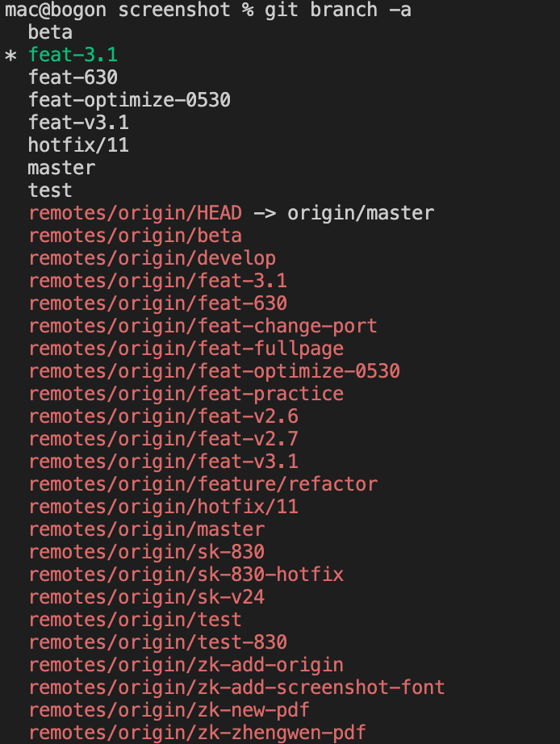Select remotes/origin/develop branch text

pos(153,258)
